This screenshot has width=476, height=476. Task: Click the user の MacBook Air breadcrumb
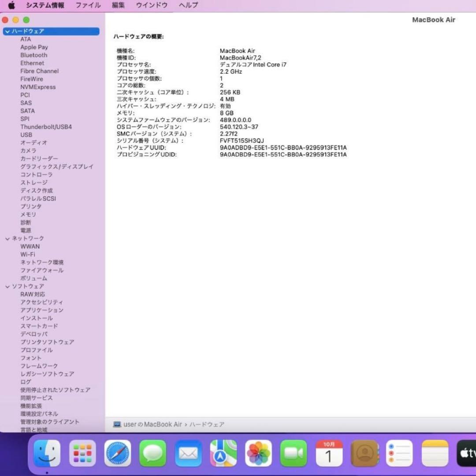point(152,424)
